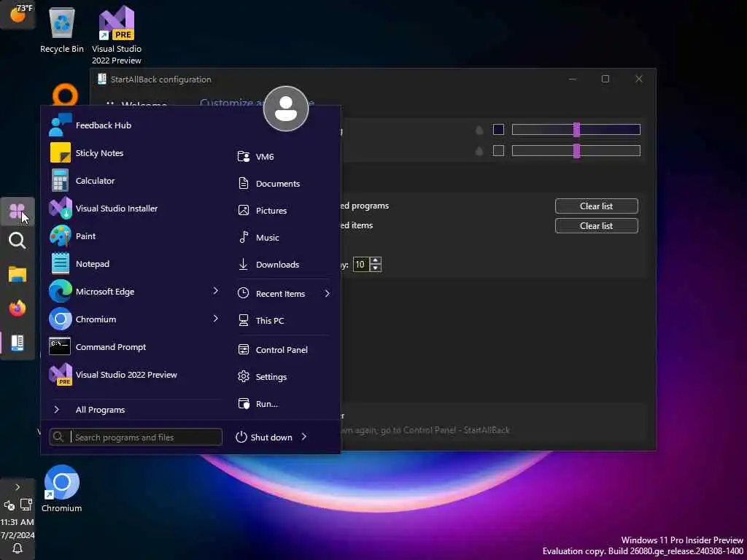Open taskbar Search icon

[x=18, y=241]
